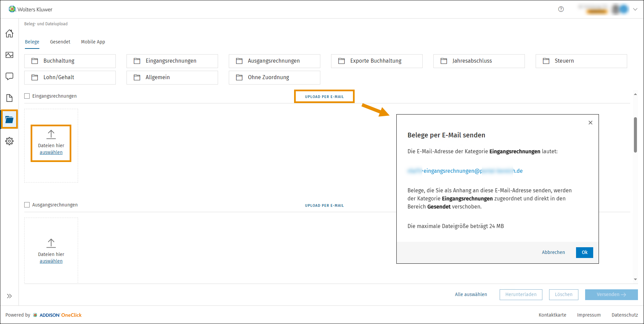
Task: Tick the Ausgangsrechnungen checkbox
Action: (x=27, y=205)
